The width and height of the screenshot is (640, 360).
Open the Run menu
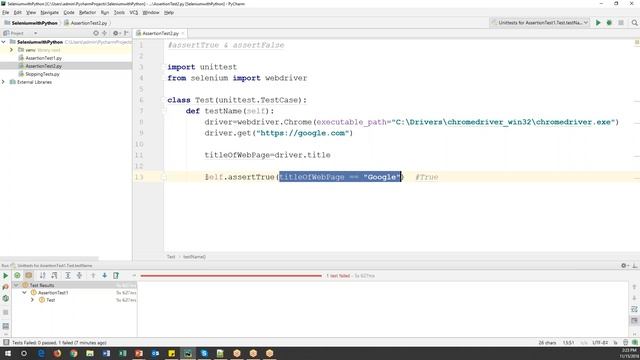pos(105,13)
